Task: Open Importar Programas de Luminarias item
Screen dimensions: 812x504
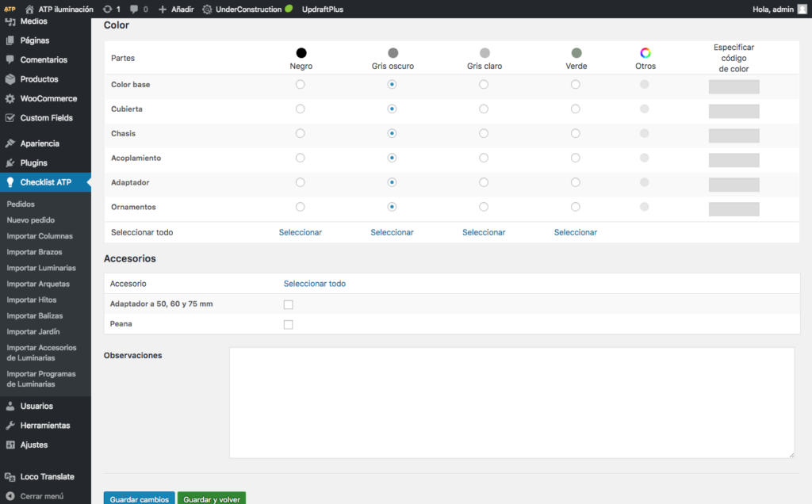Action: pos(41,379)
